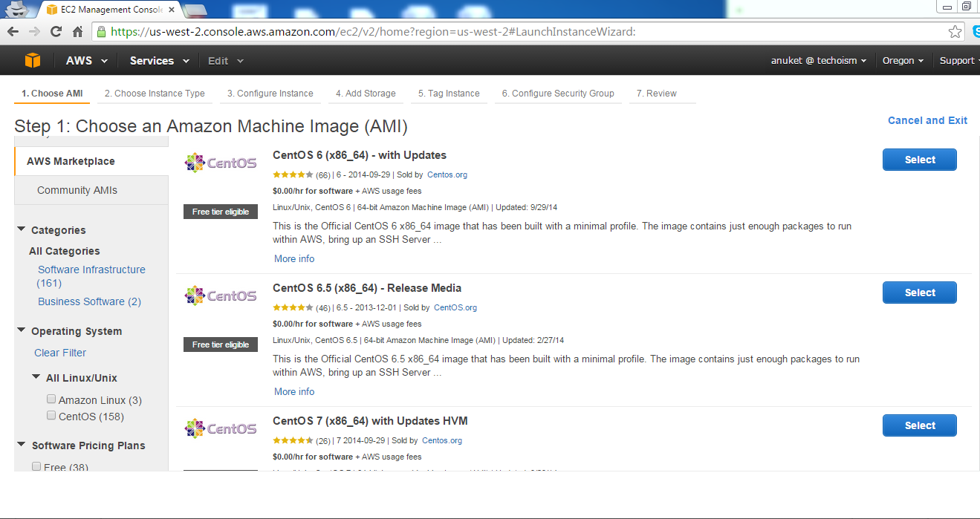The width and height of the screenshot is (980, 519).
Task: Open star rating for CentOS 6.5 Release Media
Action: pos(293,307)
